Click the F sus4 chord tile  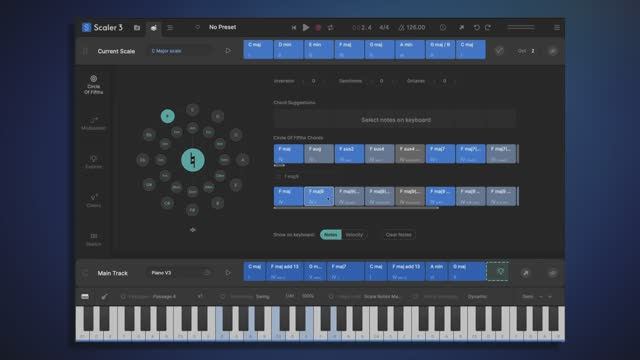coord(380,154)
